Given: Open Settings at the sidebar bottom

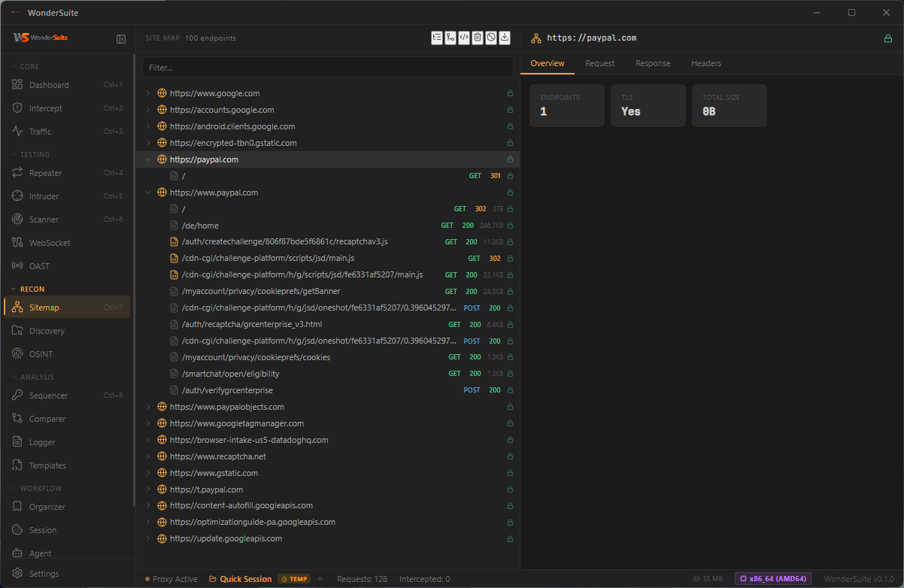Looking at the screenshot, I should [x=67, y=574].
